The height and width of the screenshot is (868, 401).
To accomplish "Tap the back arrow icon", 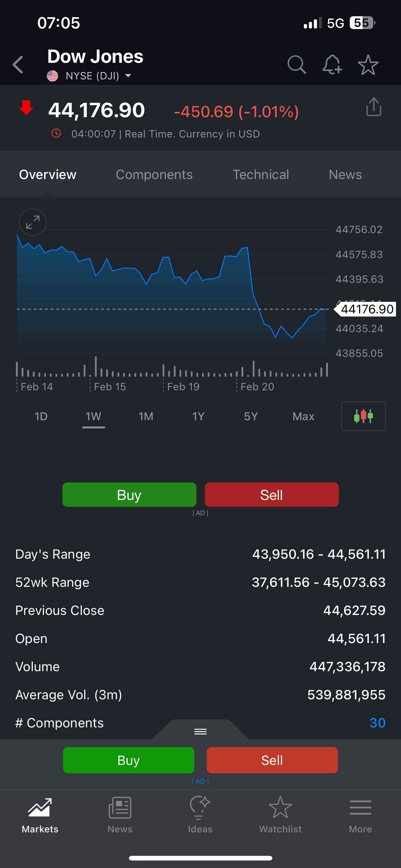I will [18, 64].
